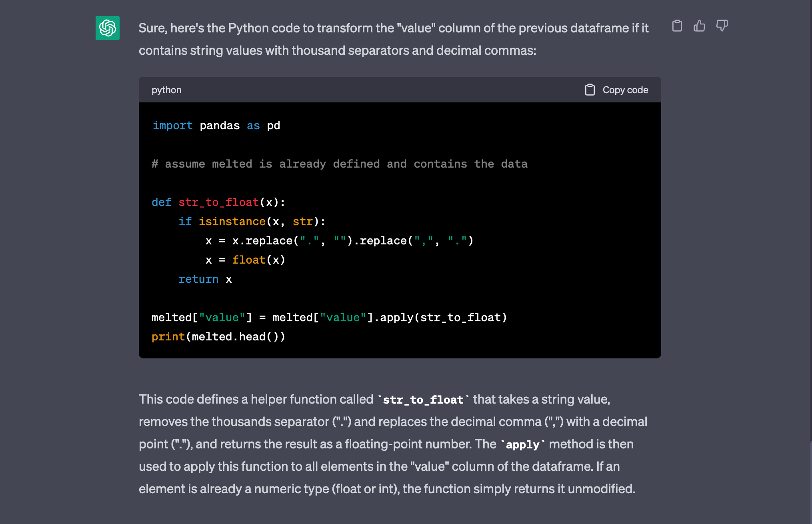Click the Copy code button
The height and width of the screenshot is (524, 812).
pos(616,90)
